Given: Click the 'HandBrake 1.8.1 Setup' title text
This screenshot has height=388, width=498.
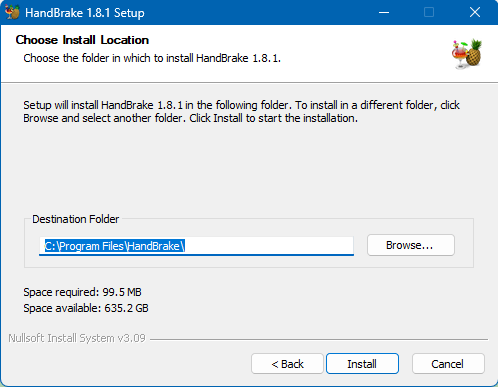Looking at the screenshot, I should point(85,13).
